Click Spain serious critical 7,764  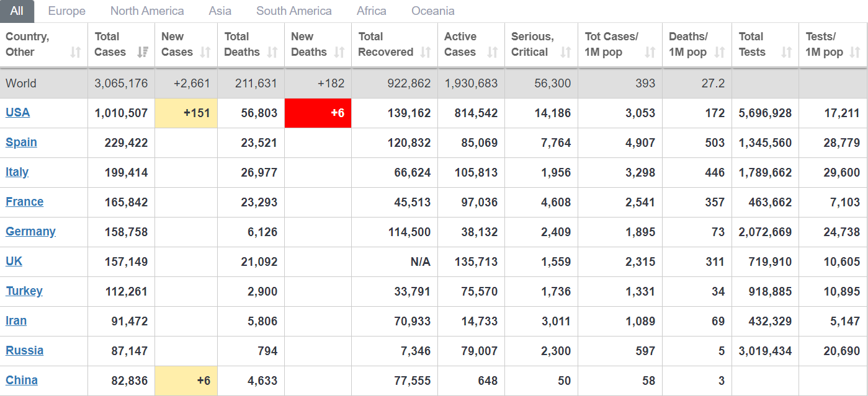click(x=556, y=143)
